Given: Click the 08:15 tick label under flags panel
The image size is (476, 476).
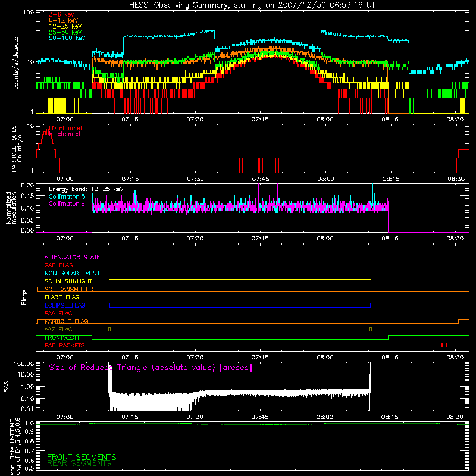Looking at the screenshot, I should [390, 358].
